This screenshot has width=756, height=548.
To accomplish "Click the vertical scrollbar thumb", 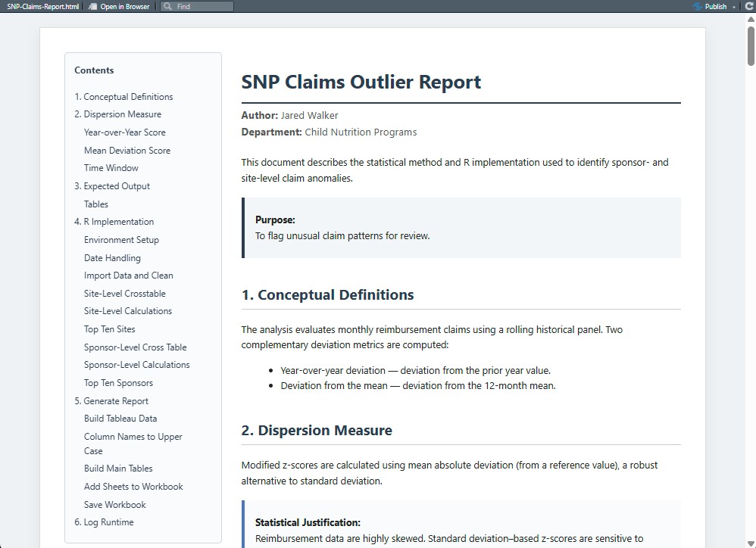I will pos(750,45).
